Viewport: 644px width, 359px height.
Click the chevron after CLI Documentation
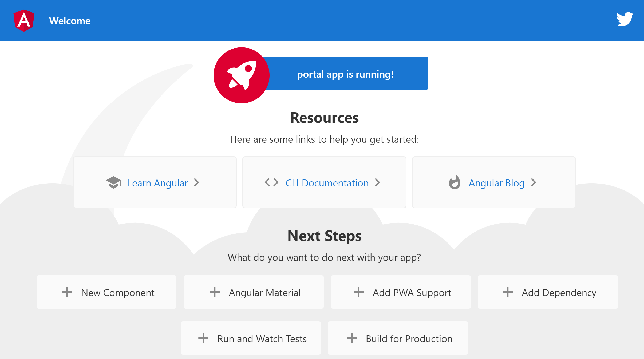click(x=377, y=182)
